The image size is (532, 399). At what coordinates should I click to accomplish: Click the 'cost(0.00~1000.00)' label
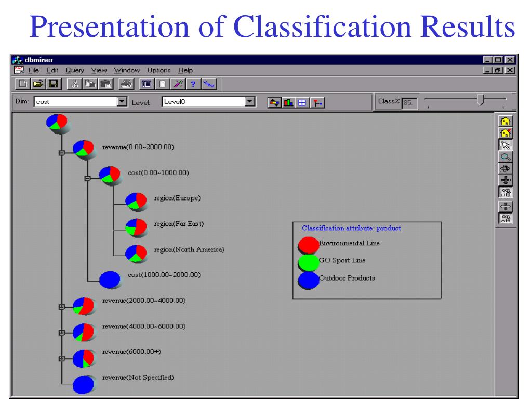(x=158, y=172)
